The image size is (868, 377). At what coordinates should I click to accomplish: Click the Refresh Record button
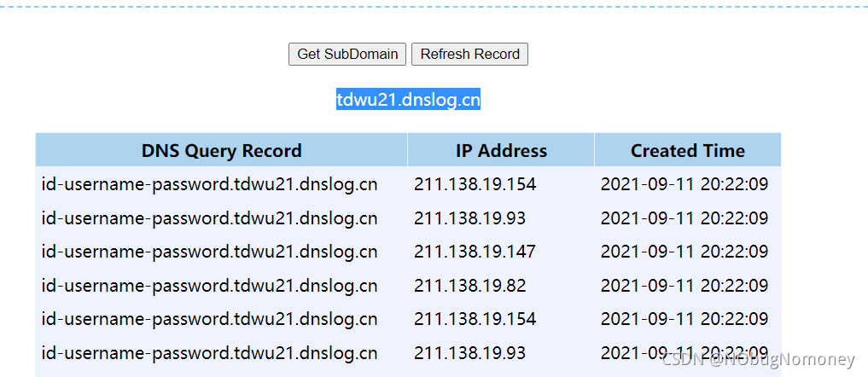click(469, 55)
